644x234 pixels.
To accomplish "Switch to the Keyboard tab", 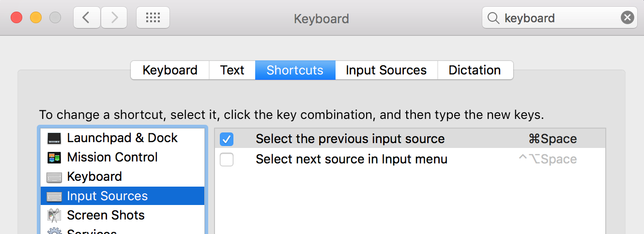I will pyautogui.click(x=170, y=70).
